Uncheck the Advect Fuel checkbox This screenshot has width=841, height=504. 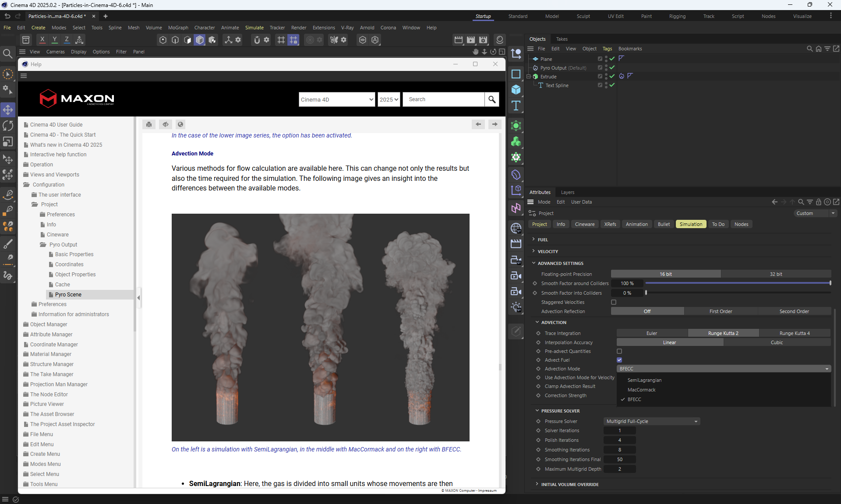(x=619, y=360)
